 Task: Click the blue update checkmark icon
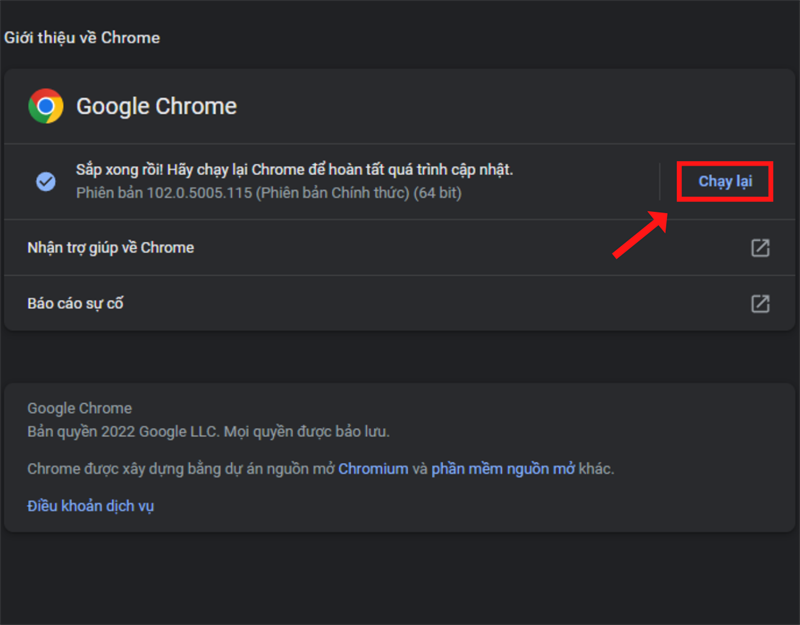point(46,181)
